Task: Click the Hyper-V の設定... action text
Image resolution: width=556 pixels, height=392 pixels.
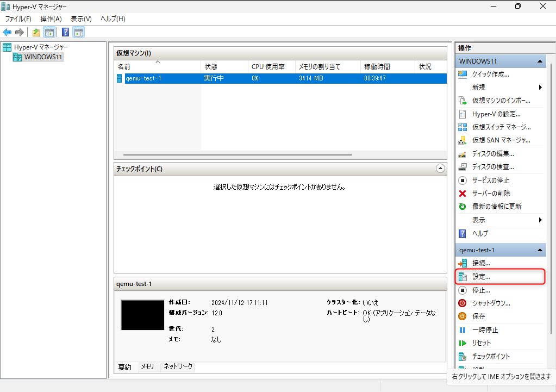Action: pos(496,114)
